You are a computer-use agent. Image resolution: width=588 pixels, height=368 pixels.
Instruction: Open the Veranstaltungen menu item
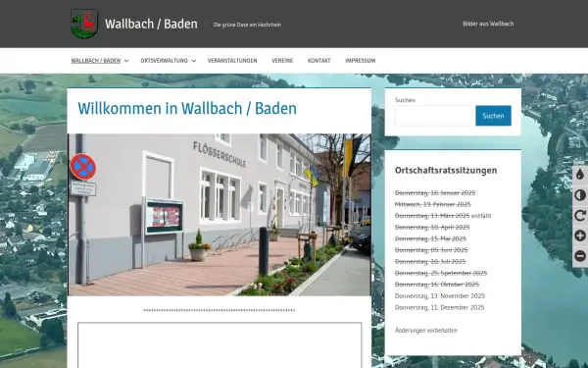click(x=232, y=61)
